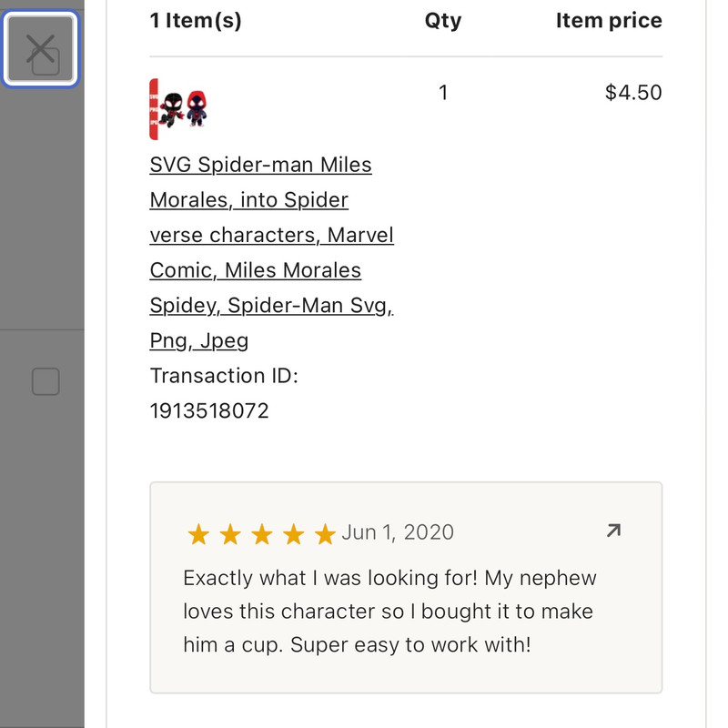
Task: Click the second star of the review rating
Action: tap(229, 534)
